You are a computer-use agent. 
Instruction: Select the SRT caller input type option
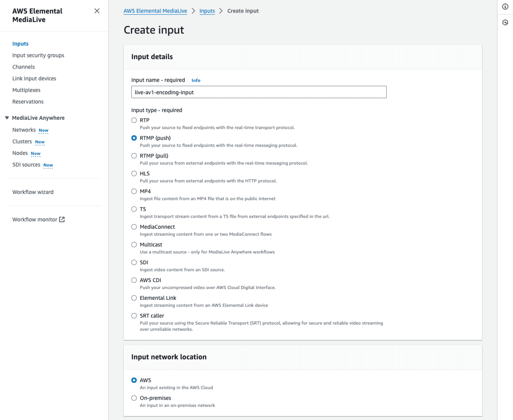(x=134, y=316)
